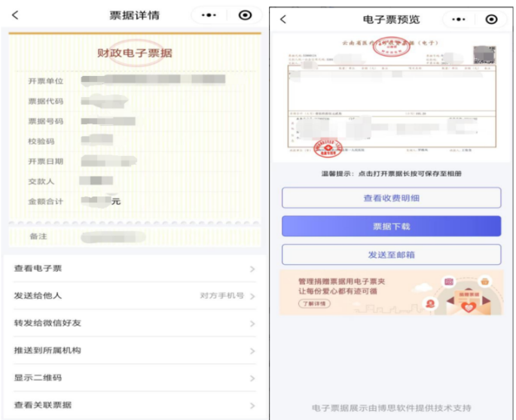Expand the chevron beside 转发给微信好友

coord(252,324)
